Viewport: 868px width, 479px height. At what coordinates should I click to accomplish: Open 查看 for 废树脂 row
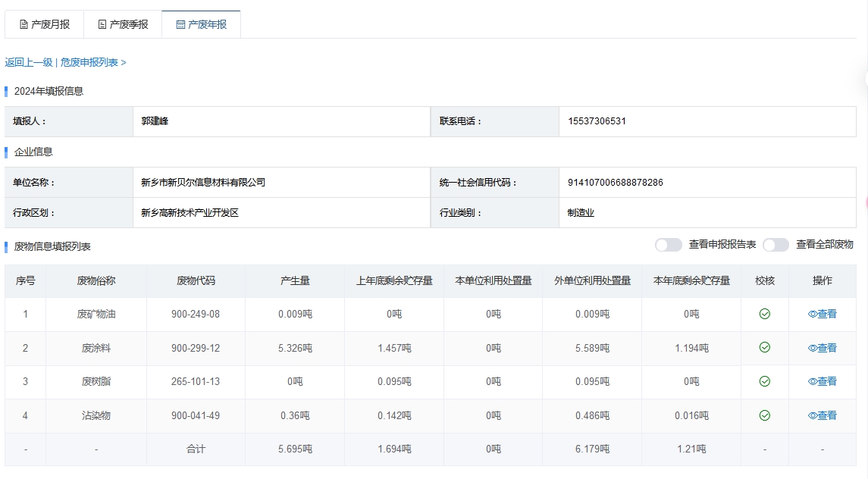(x=822, y=381)
